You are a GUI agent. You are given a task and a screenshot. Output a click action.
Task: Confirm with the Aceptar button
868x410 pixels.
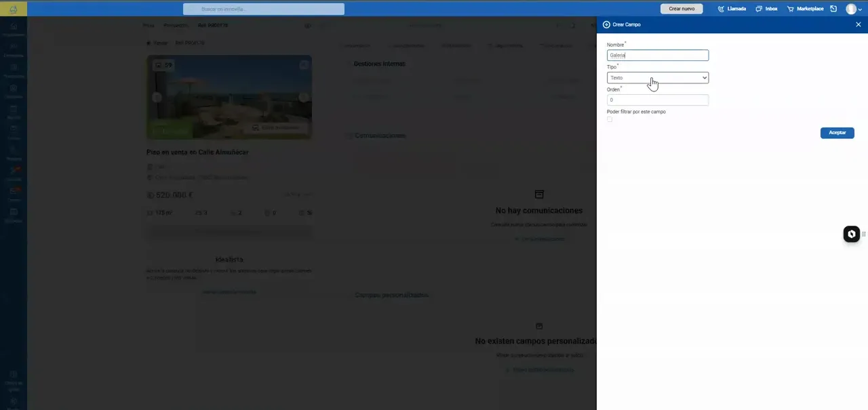pyautogui.click(x=837, y=133)
